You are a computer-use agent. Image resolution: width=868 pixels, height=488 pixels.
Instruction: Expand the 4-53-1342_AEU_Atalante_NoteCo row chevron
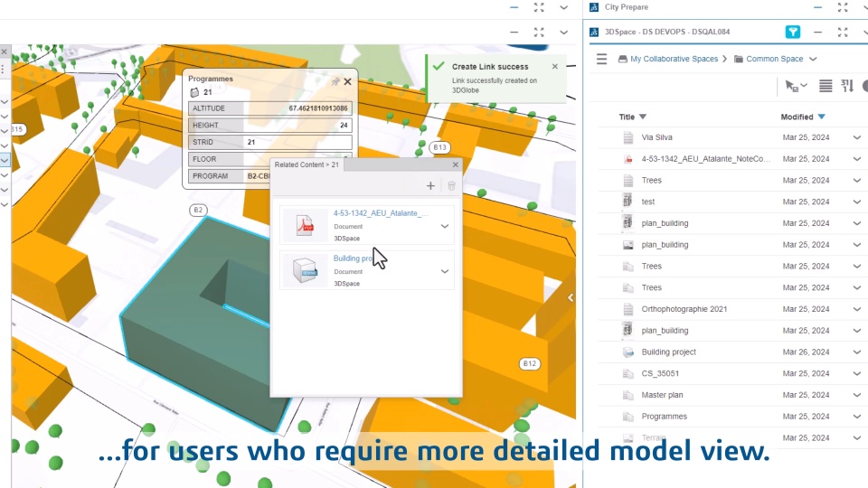(x=857, y=159)
